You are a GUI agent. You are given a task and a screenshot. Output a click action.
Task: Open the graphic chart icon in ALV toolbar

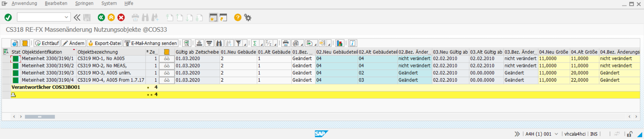pos(340,43)
